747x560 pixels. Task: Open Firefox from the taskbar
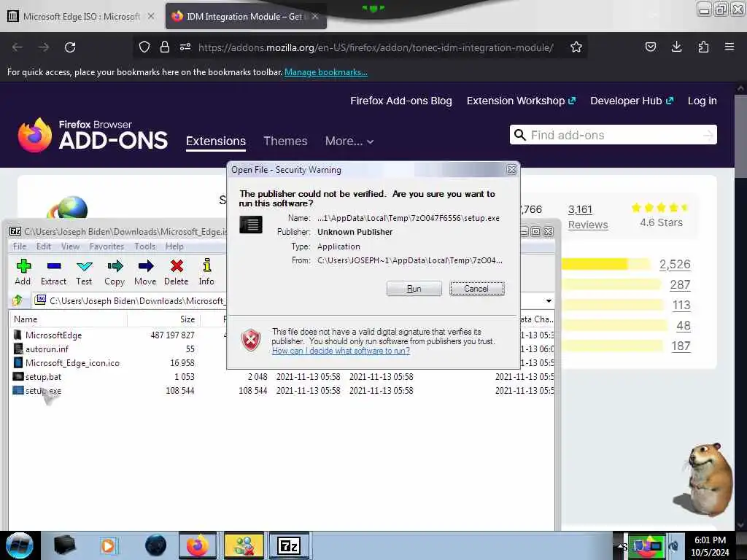(x=197, y=545)
